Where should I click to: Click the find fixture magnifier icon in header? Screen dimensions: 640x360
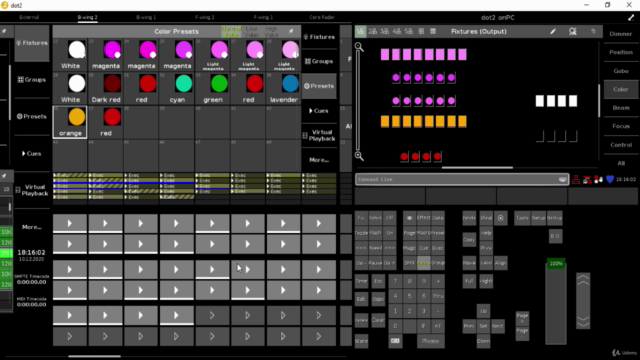(x=573, y=31)
